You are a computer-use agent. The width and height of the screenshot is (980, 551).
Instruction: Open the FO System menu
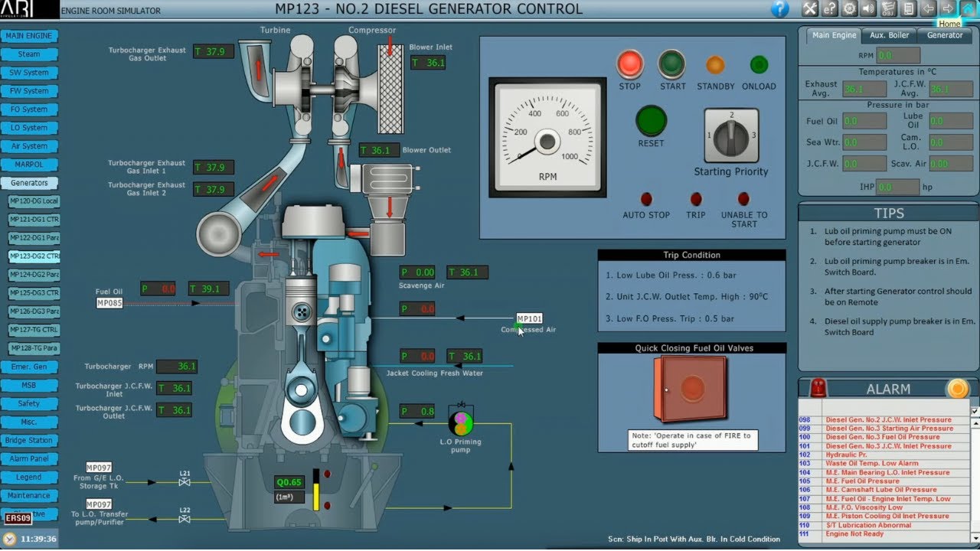(x=29, y=109)
